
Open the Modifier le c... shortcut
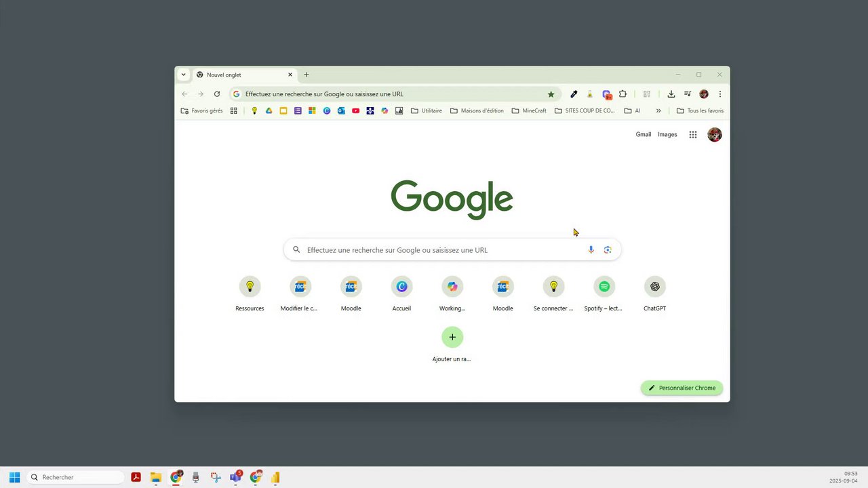click(x=300, y=294)
